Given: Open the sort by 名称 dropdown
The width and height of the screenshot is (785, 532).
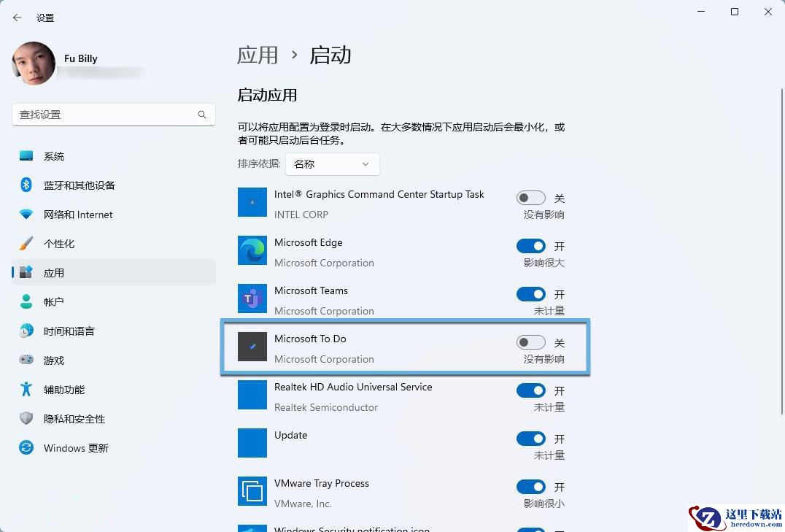Looking at the screenshot, I should tap(333, 164).
